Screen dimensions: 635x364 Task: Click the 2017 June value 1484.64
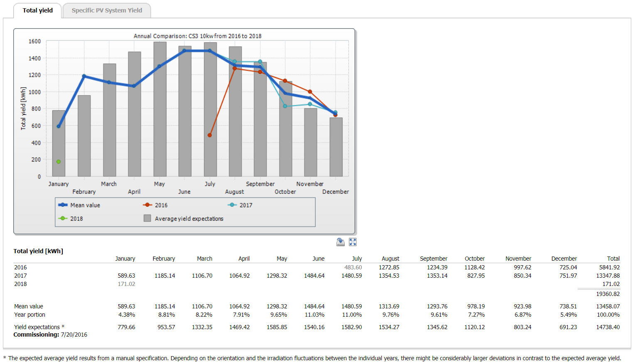click(x=314, y=276)
